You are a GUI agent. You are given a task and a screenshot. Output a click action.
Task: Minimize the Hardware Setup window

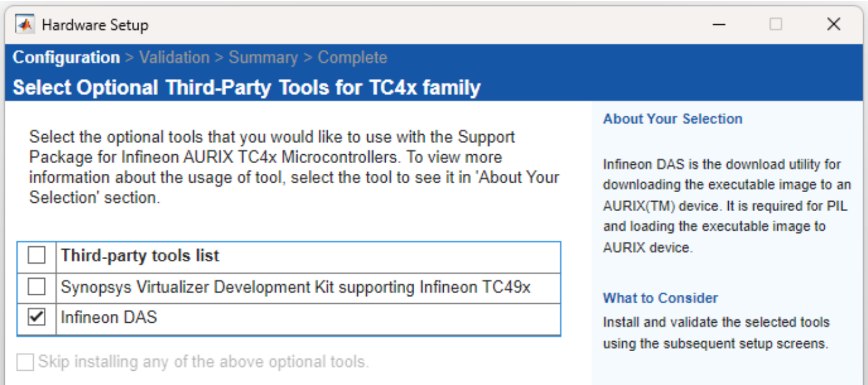(719, 25)
